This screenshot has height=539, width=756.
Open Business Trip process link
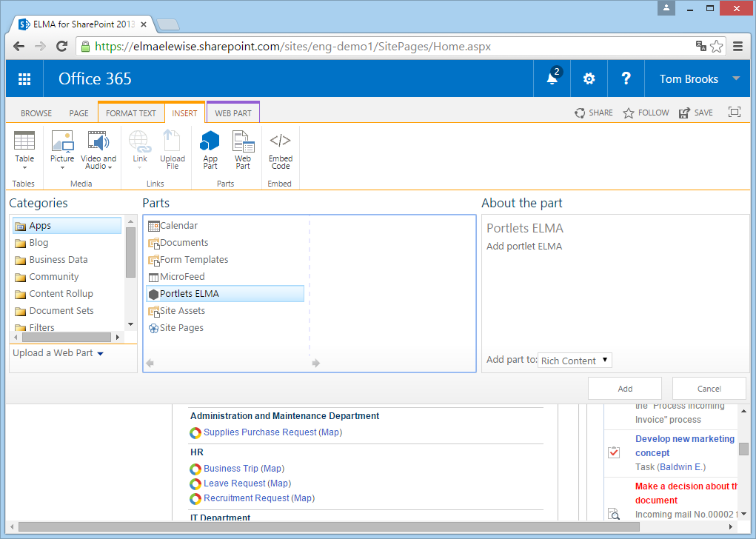point(231,469)
